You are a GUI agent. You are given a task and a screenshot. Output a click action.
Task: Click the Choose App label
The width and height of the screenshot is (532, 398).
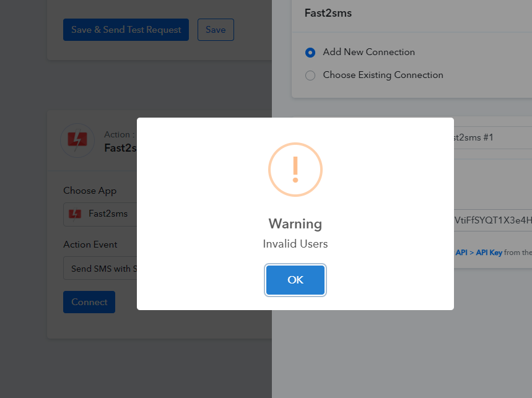[x=90, y=191]
